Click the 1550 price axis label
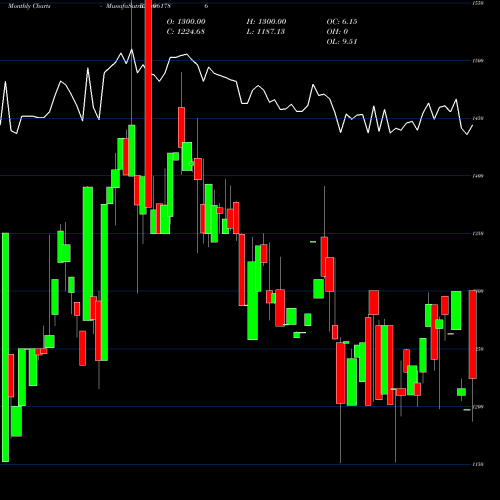This screenshot has width=500, height=500. pos(478,3)
